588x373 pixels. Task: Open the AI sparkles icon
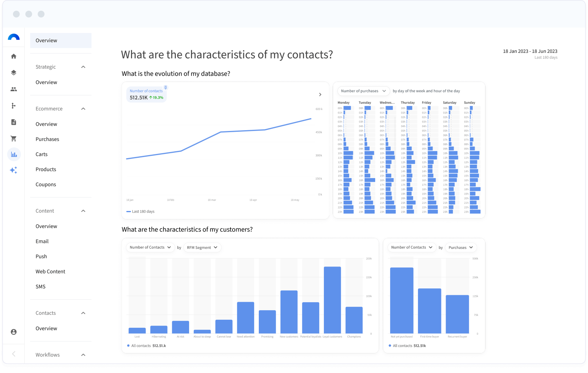14,170
